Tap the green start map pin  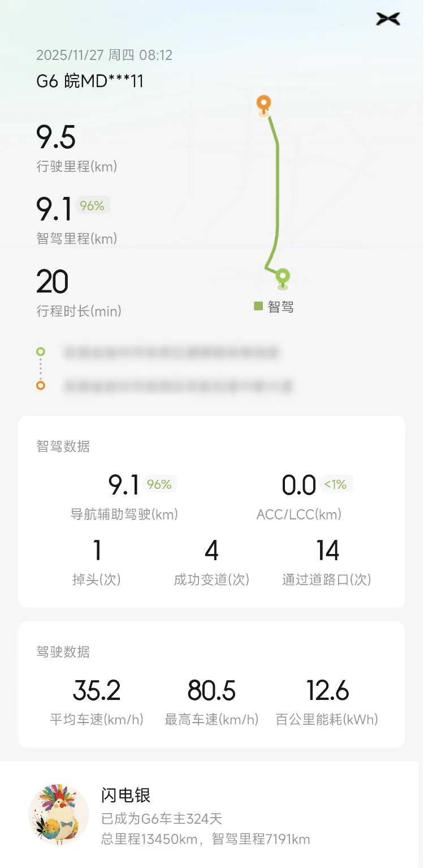(x=283, y=277)
